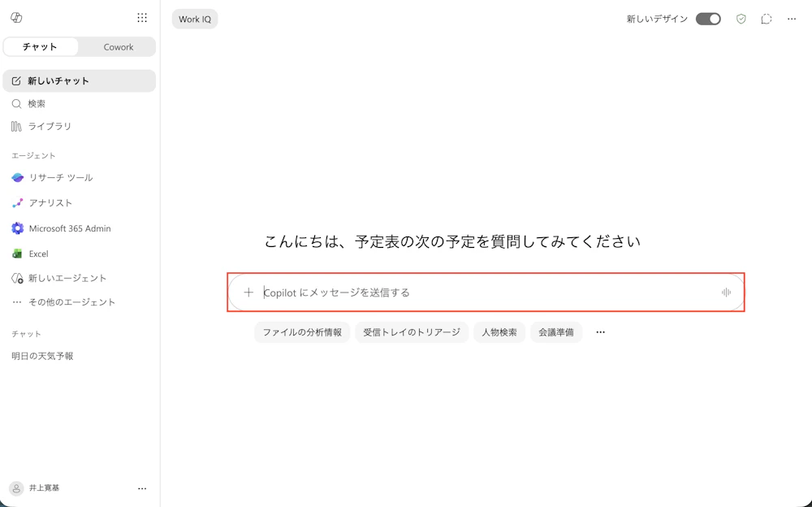Viewport: 812px width, 507px height.
Task: Switch to the Cowork tab
Action: coord(118,46)
